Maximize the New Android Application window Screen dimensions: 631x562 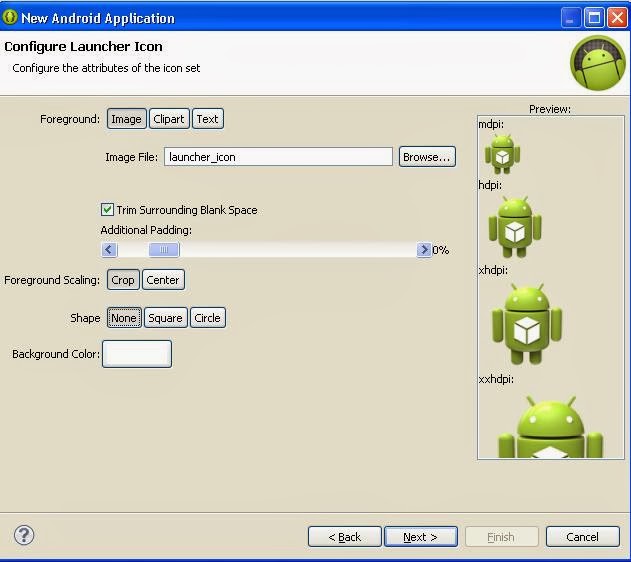pos(594,18)
